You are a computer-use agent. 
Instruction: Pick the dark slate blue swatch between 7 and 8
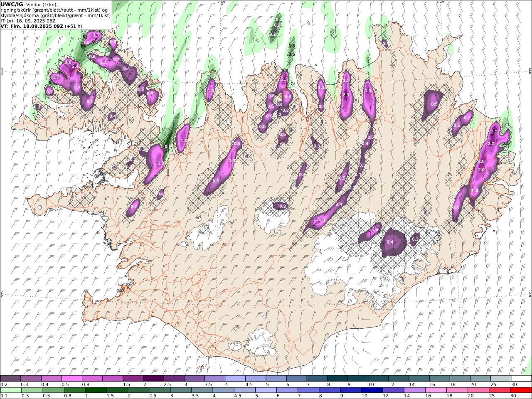pos(317,378)
